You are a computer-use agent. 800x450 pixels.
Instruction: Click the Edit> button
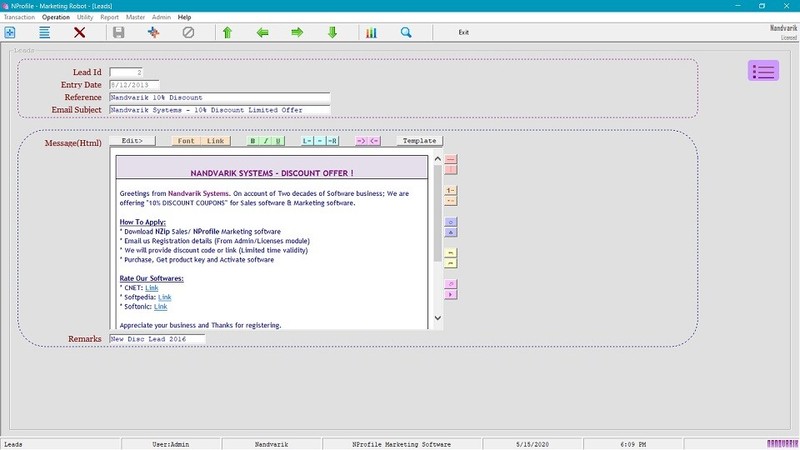click(x=132, y=141)
